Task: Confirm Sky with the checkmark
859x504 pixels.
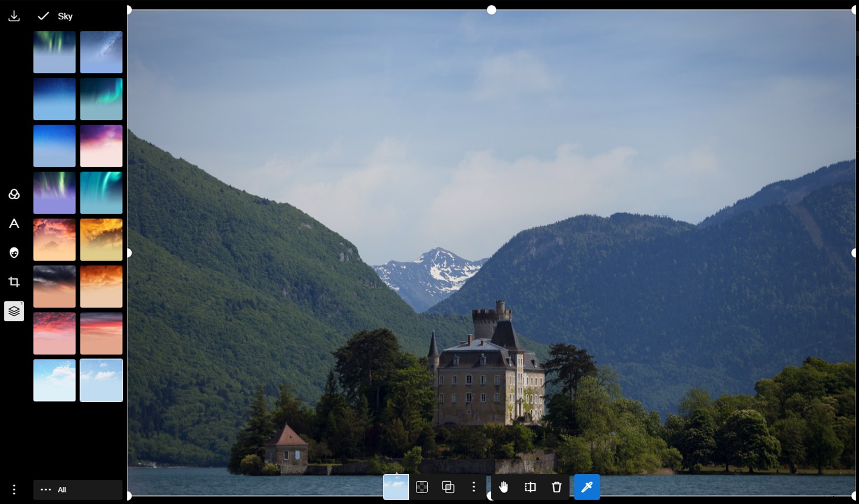Action: tap(43, 16)
